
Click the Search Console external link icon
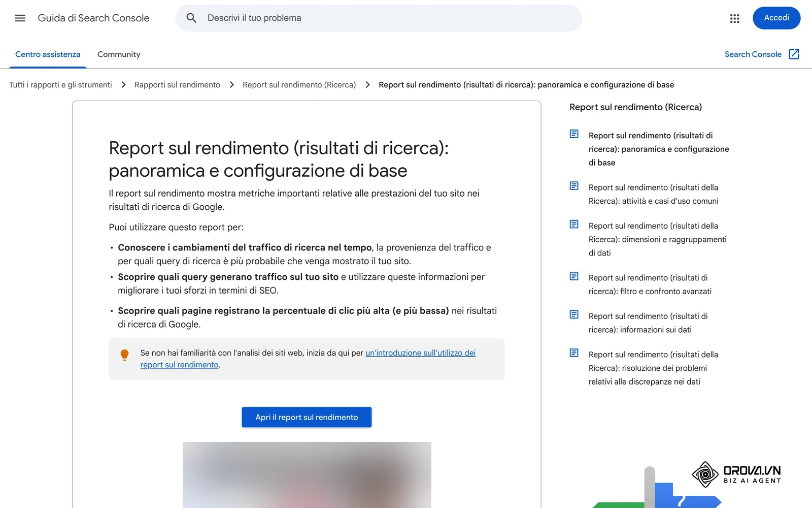click(x=794, y=54)
